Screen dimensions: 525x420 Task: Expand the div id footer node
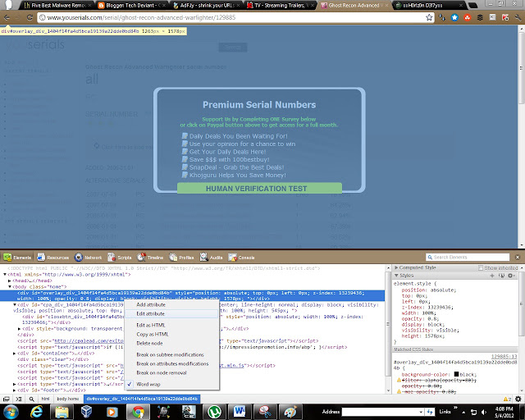15,390
